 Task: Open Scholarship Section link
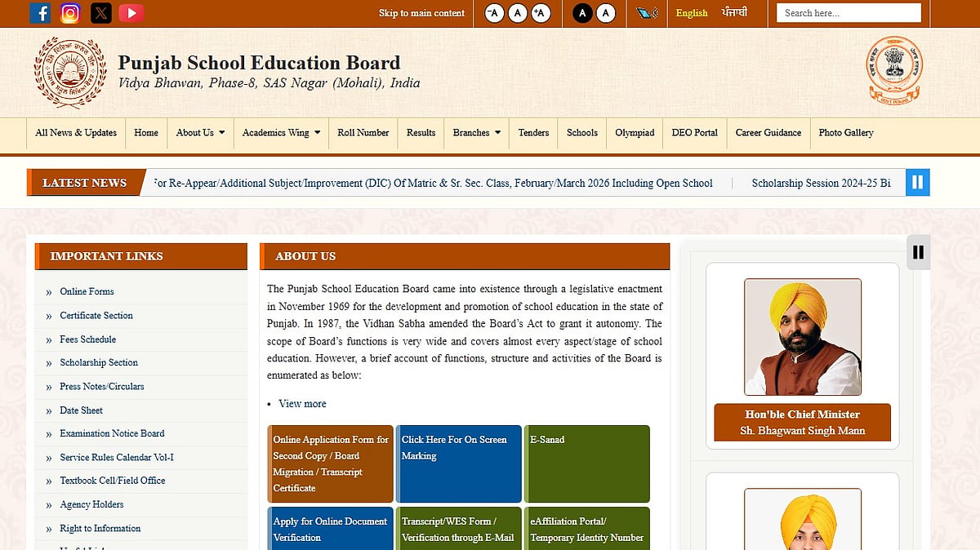99,362
